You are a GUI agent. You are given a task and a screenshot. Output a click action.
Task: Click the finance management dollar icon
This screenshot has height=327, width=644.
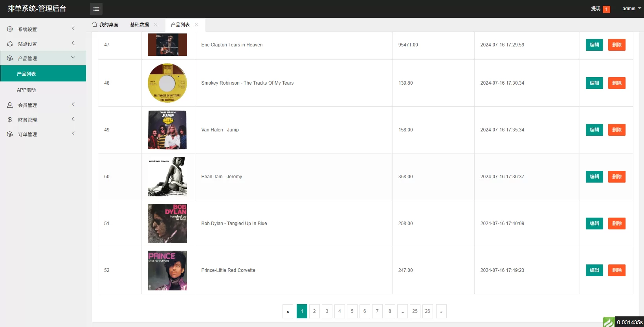tap(10, 120)
